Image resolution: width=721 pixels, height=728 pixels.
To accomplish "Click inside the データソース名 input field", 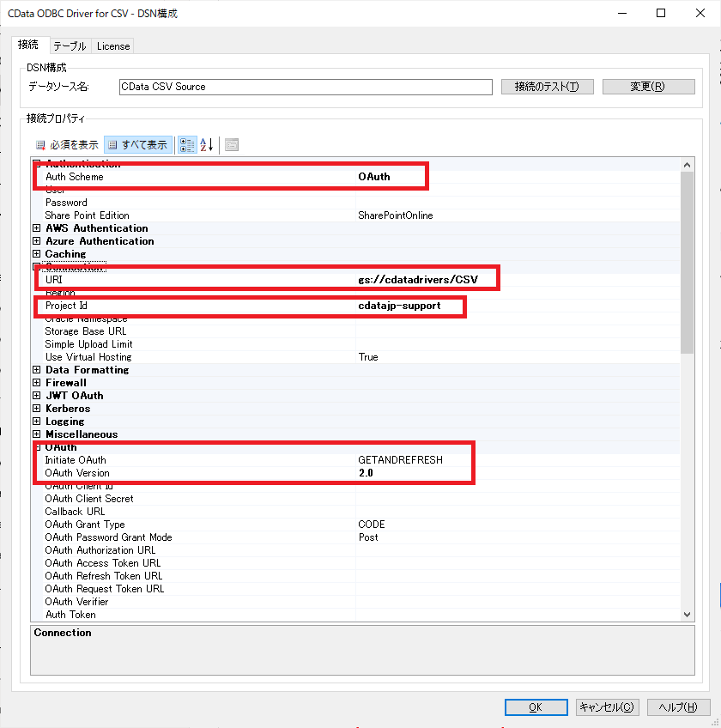I will 305,86.
